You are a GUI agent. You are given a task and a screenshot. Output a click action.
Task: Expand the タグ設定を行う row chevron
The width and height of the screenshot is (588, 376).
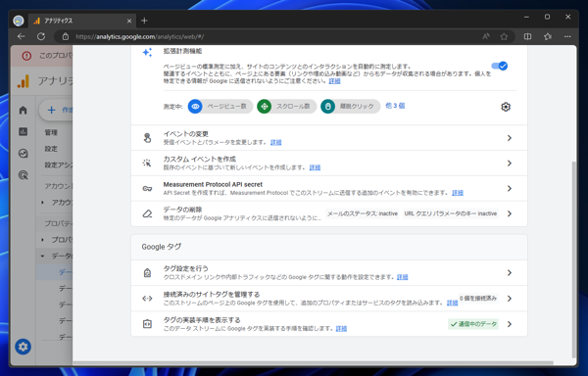(x=510, y=272)
